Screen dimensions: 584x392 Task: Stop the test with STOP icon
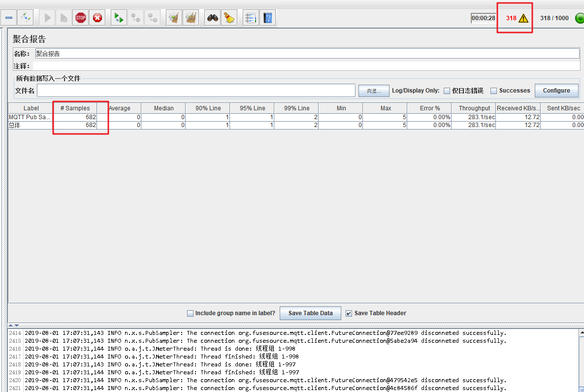click(80, 18)
